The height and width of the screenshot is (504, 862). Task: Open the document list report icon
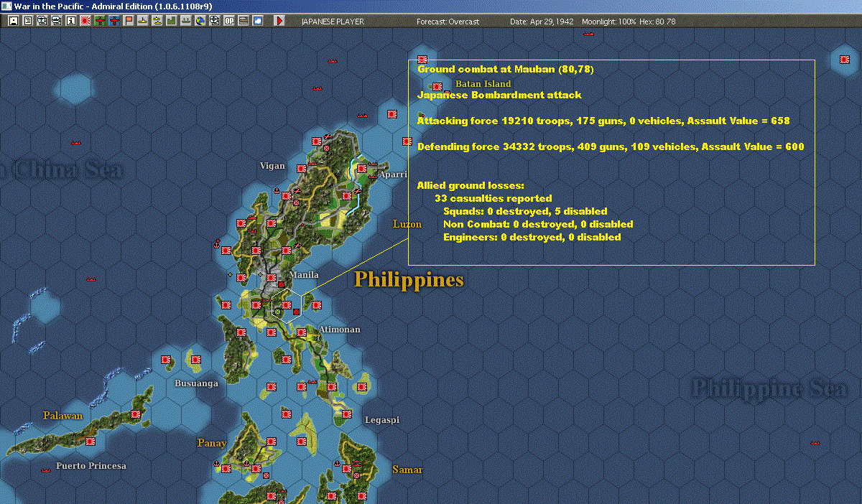28,22
